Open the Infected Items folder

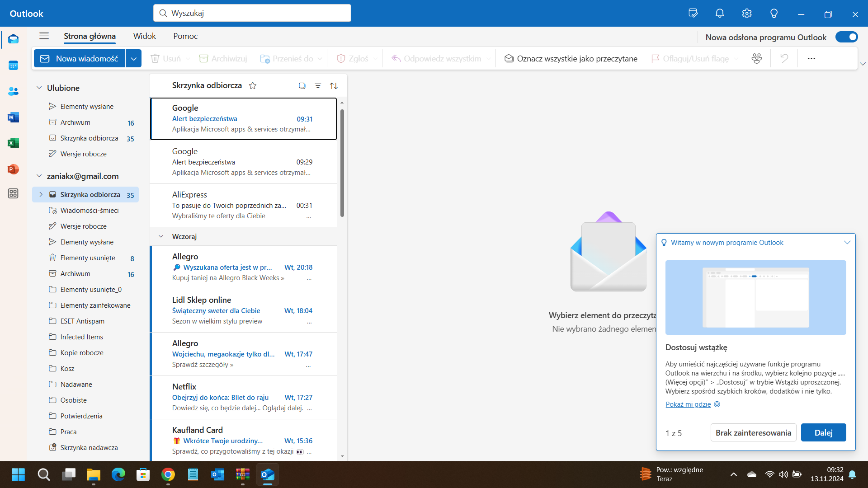(x=85, y=337)
